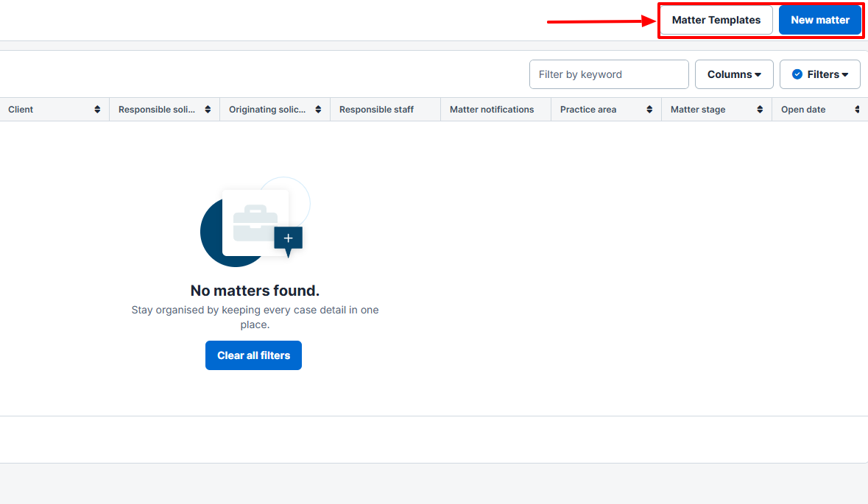Click the blue checkmark icon in Filters
This screenshot has height=504, width=868.
(797, 74)
